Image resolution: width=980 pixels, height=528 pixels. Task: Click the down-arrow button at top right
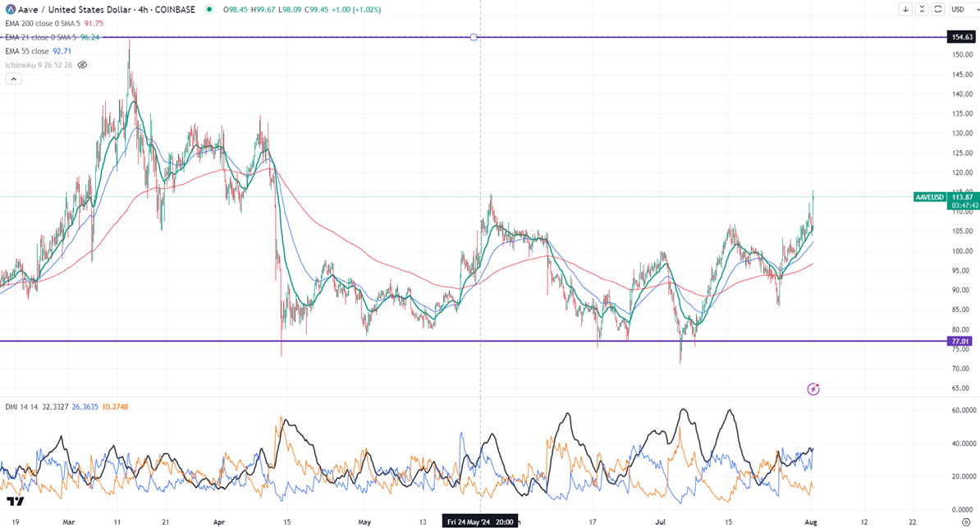click(905, 9)
